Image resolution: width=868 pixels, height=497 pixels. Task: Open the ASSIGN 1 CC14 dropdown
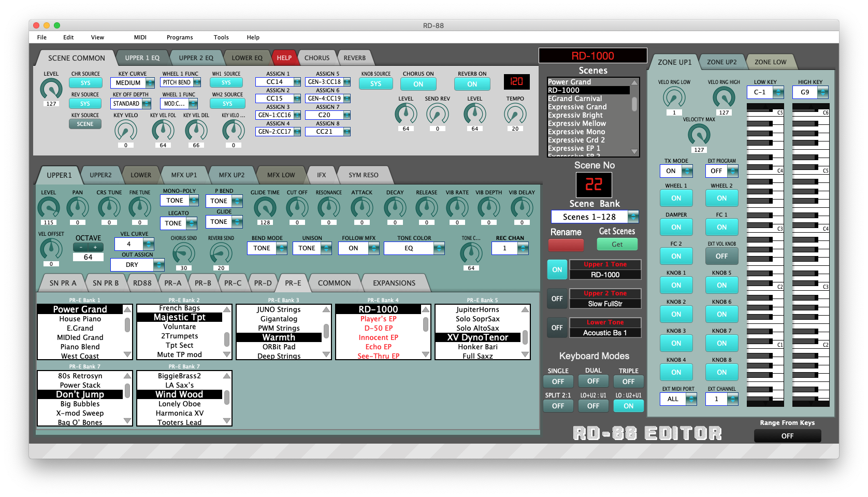(278, 82)
